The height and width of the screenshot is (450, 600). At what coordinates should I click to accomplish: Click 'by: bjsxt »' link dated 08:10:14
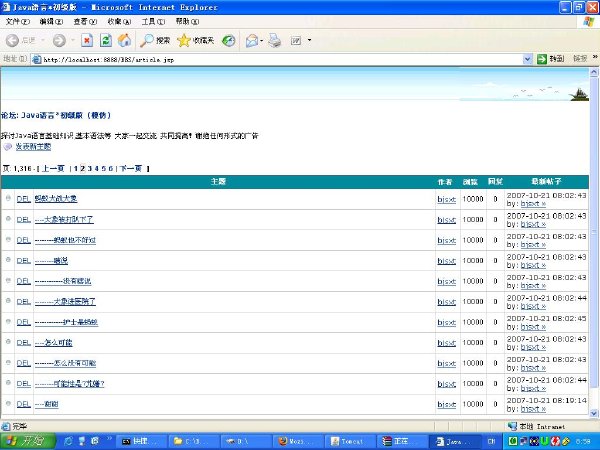(533, 409)
